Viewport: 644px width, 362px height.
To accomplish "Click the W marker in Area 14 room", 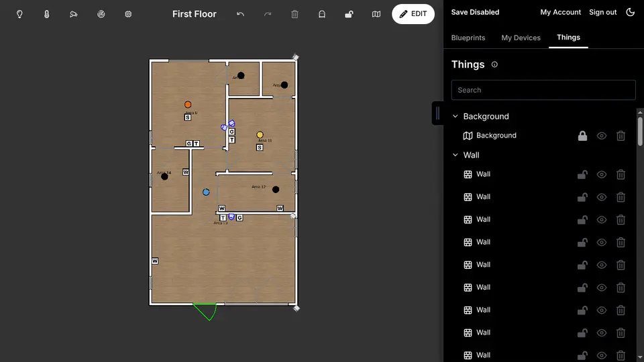I will tap(186, 172).
